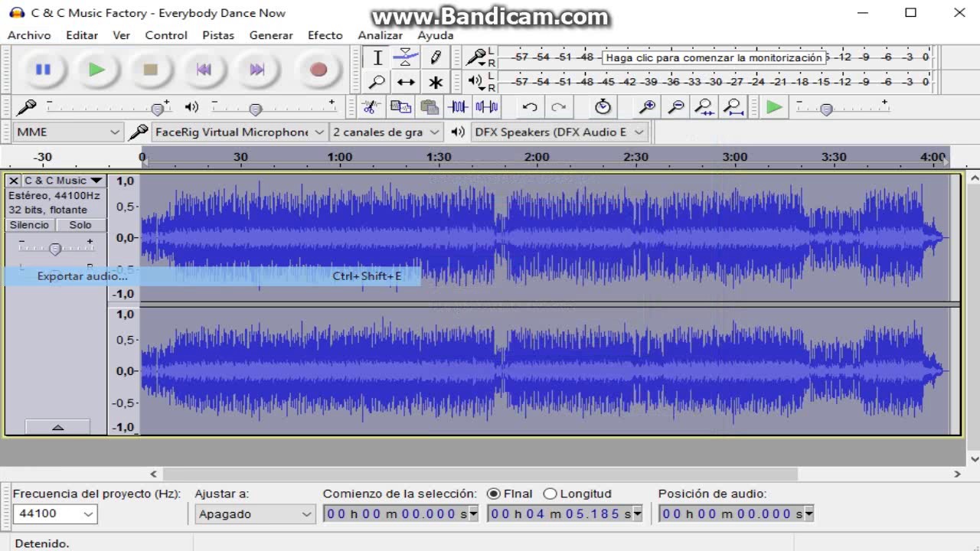Viewport: 980px width, 551px height.
Task: Adjust the recording volume slider
Action: click(157, 109)
